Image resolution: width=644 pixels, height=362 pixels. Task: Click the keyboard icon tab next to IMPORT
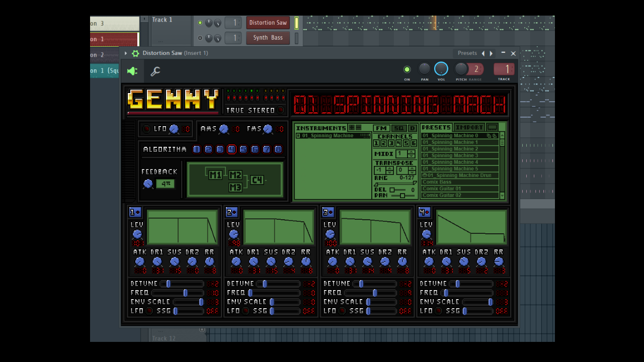(493, 128)
